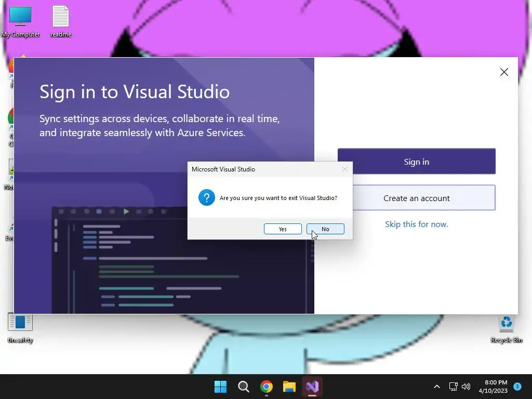
Task: Confirm exit by clicking Yes
Action: click(x=283, y=229)
